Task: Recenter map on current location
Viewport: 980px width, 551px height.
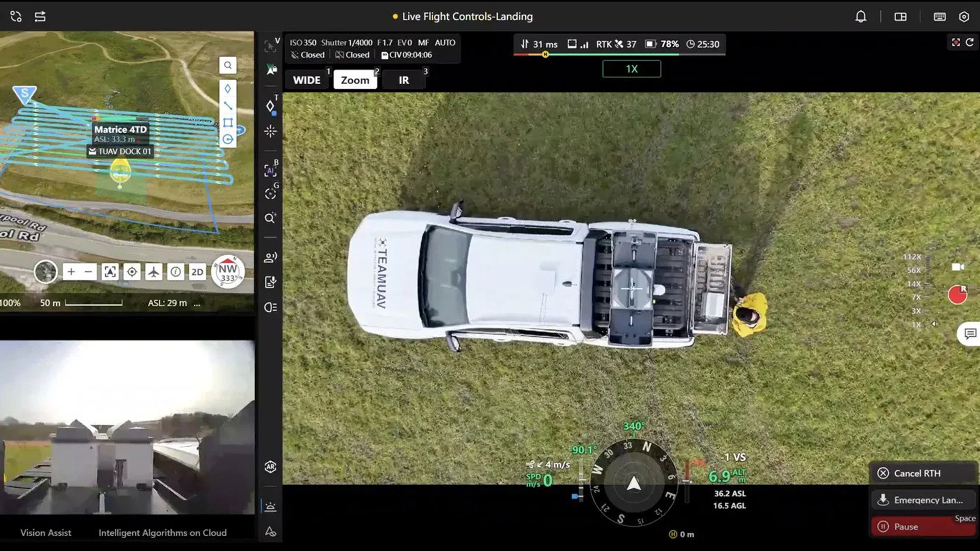Action: (132, 272)
